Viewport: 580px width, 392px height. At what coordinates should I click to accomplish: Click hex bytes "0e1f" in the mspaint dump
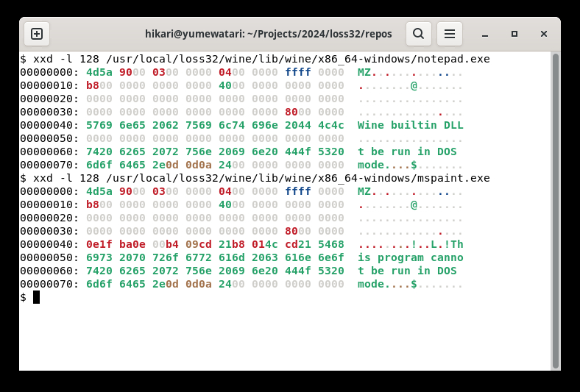[x=99, y=244]
